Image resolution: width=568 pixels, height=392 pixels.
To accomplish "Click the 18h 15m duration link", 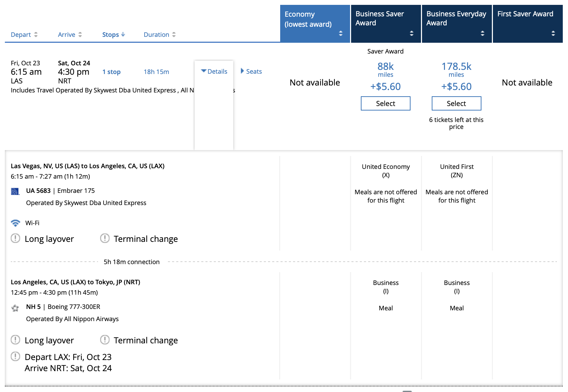I will 156,72.
